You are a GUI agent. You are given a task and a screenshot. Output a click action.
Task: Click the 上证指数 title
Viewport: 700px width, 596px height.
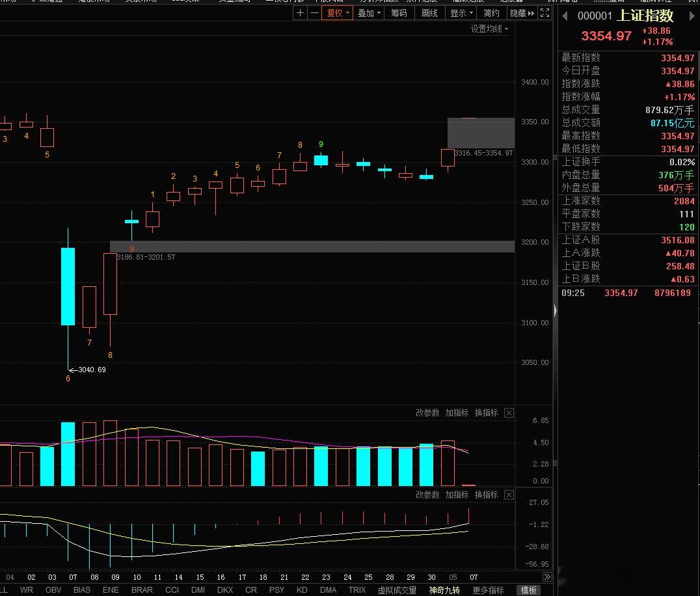point(645,16)
